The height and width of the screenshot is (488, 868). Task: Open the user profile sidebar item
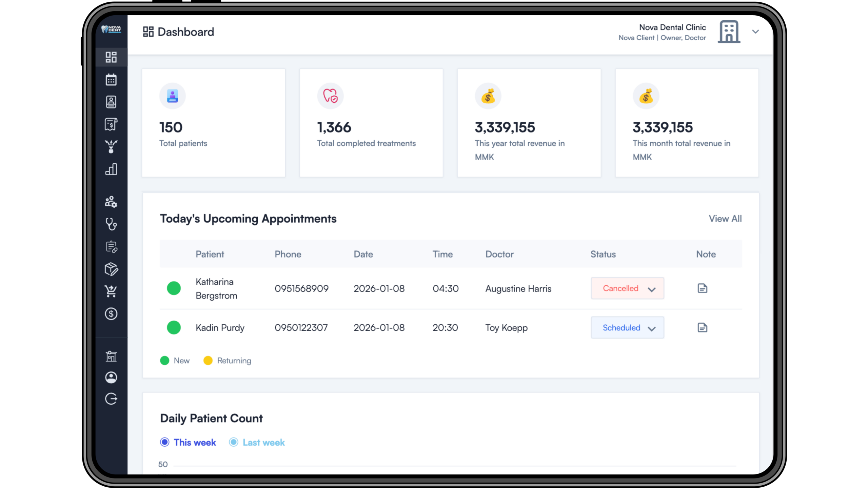pos(111,378)
